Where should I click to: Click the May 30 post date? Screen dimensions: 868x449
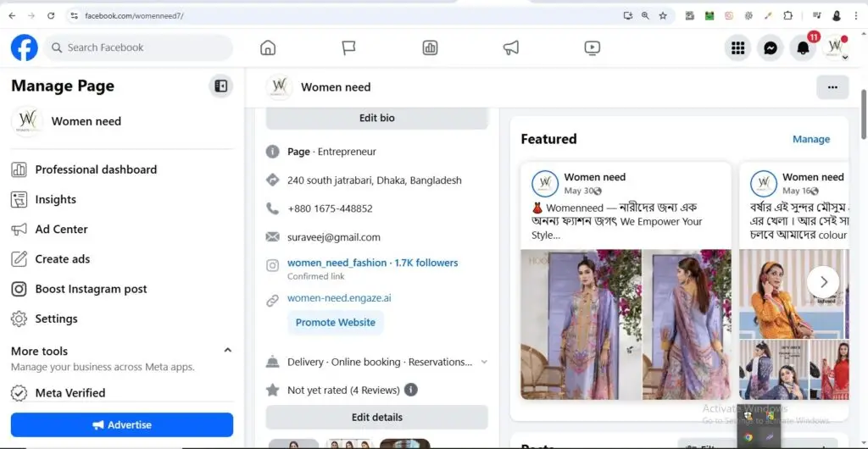[579, 191]
